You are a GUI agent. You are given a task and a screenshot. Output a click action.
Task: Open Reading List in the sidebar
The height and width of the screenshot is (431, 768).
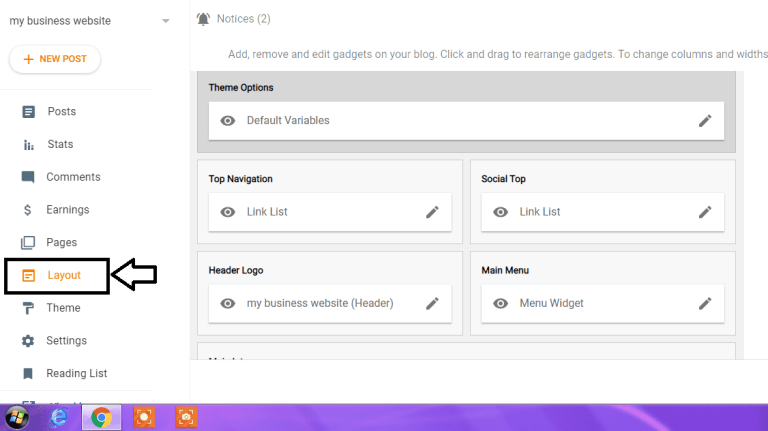tap(77, 373)
